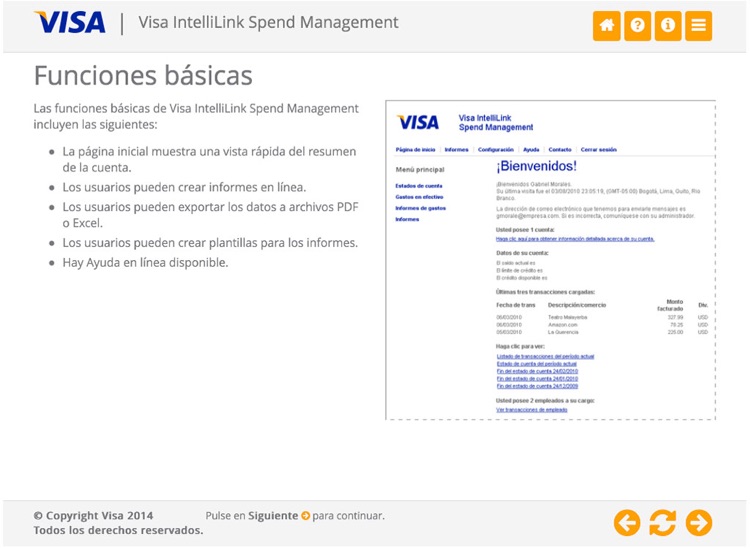Click the VISA logo inside the screenshot preview

tap(418, 122)
